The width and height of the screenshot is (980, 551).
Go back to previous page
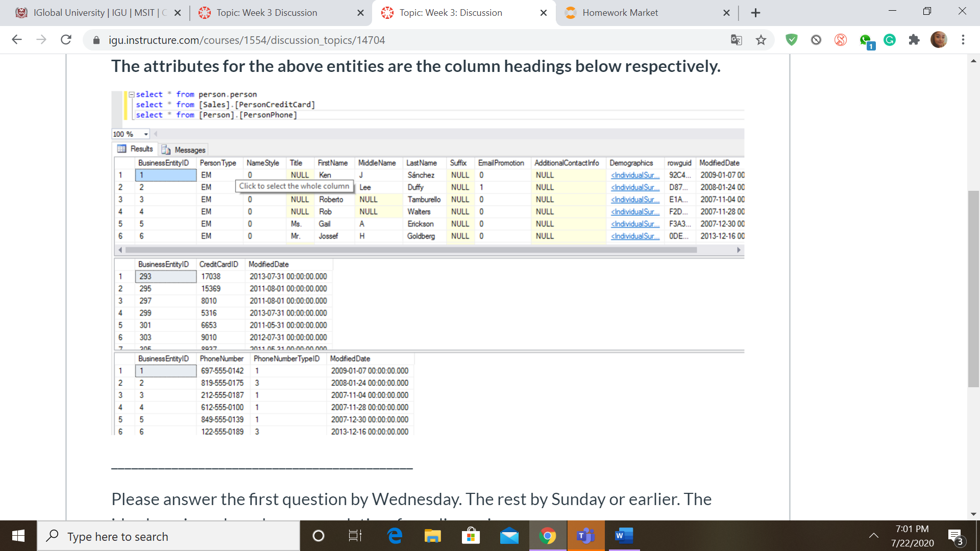point(17,40)
